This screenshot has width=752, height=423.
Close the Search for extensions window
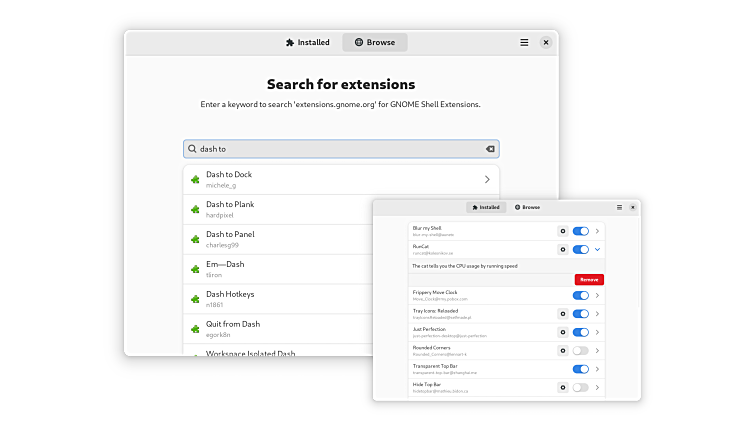click(x=546, y=42)
